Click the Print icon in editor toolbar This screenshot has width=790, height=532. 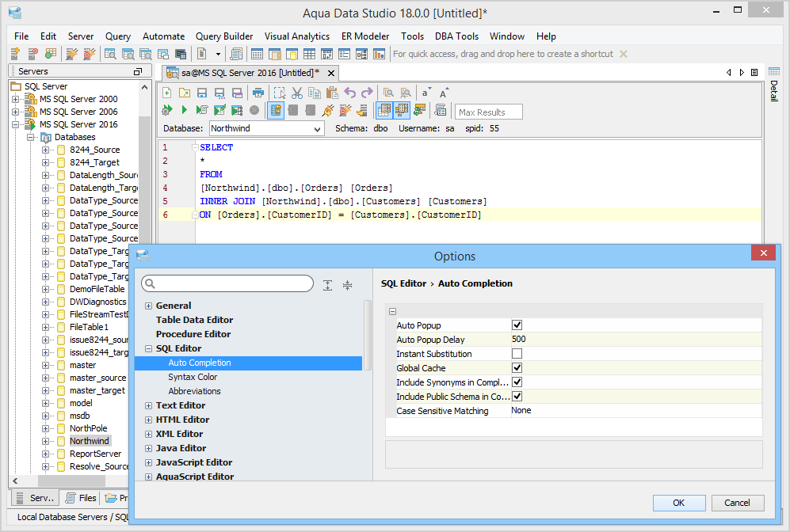(258, 93)
